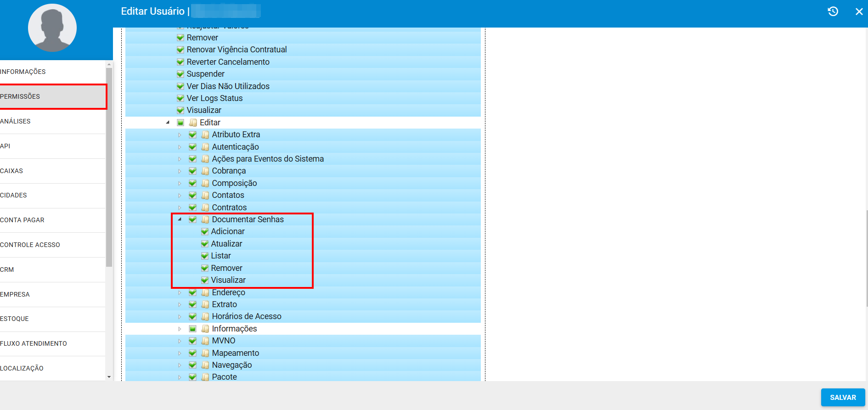Click the SALVAR button
This screenshot has height=410, width=868.
point(843,397)
